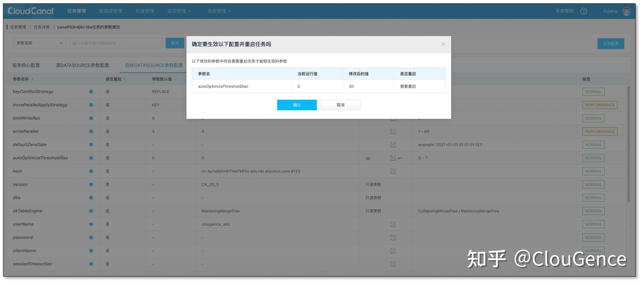The height and width of the screenshot is (286, 644).
Task: Focus the keyword fuzzy search input
Action: (116, 43)
